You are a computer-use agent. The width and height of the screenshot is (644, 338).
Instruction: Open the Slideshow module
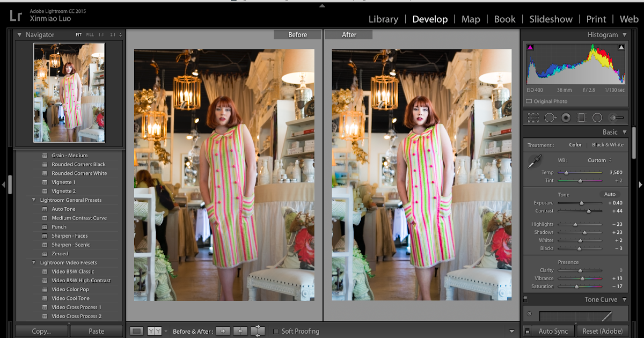551,19
